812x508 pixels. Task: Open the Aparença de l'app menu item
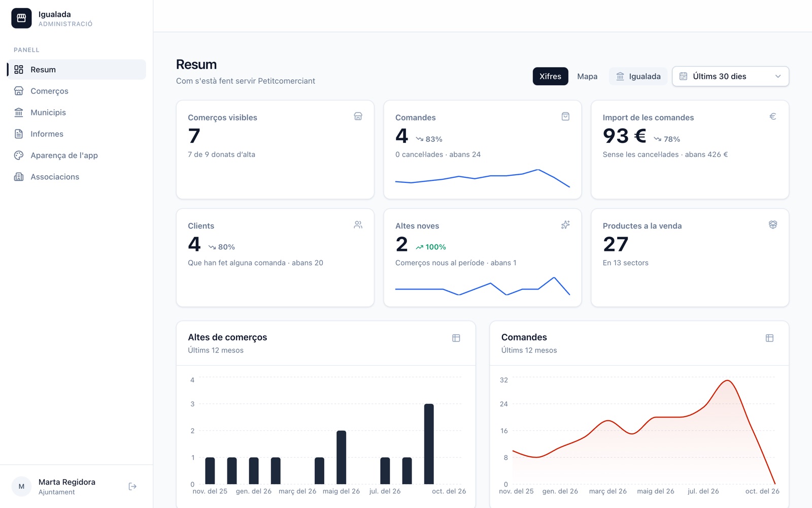76,155
